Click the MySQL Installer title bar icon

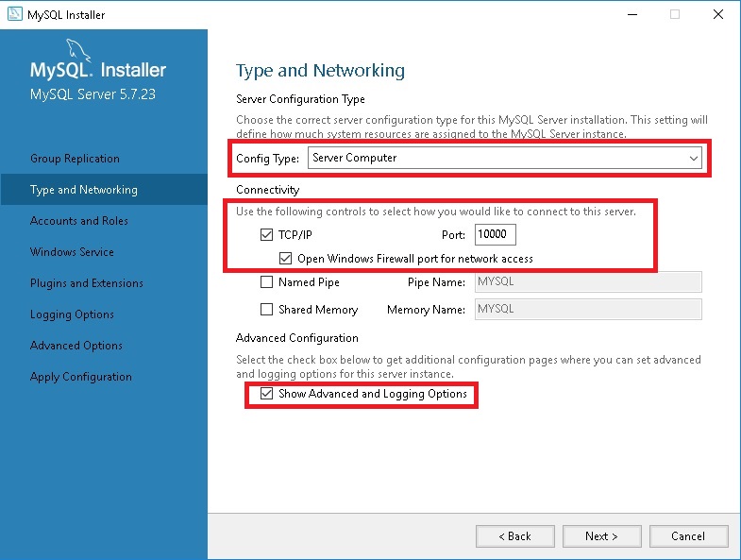coord(15,14)
